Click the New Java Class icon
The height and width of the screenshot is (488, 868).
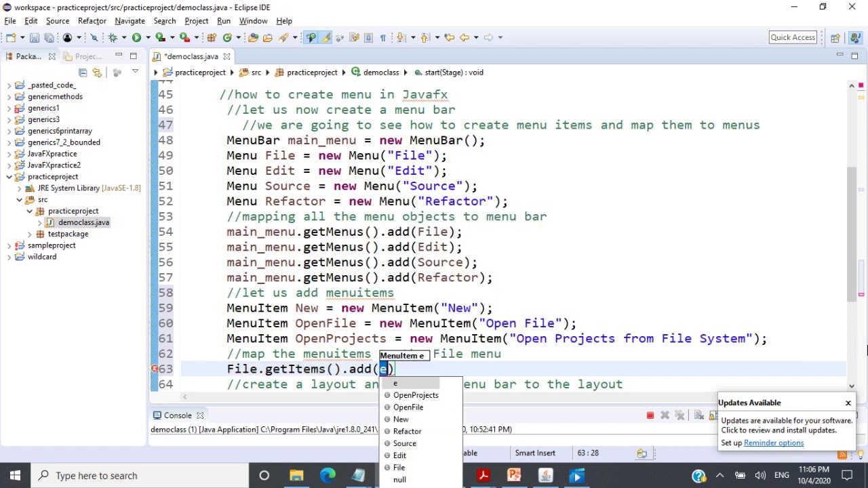coord(227,37)
